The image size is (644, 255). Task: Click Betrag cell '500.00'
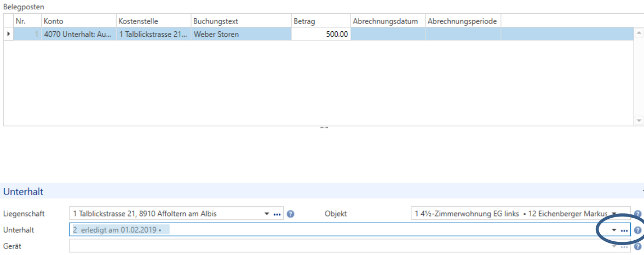(x=321, y=34)
